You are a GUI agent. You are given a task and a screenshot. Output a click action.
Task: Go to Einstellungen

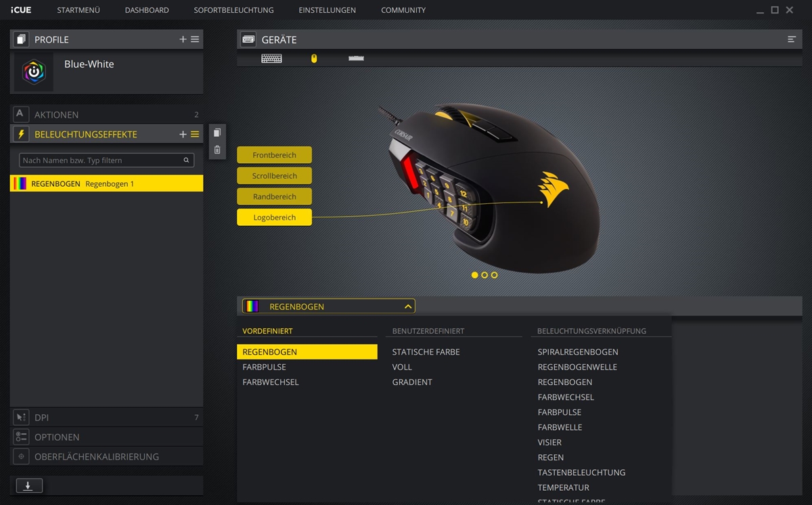coord(328,10)
